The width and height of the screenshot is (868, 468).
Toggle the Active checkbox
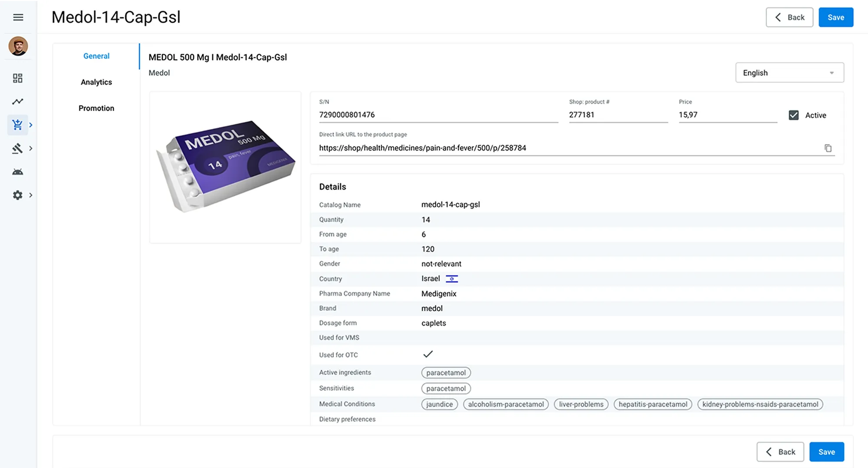794,115
